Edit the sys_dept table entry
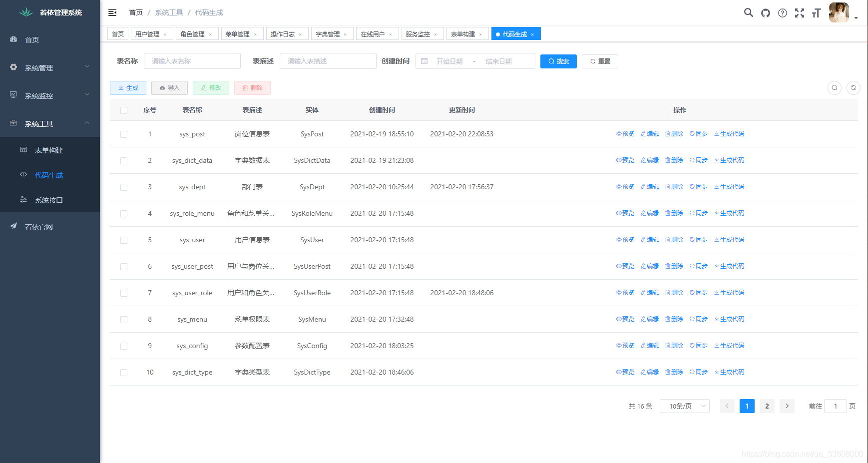 650,187
